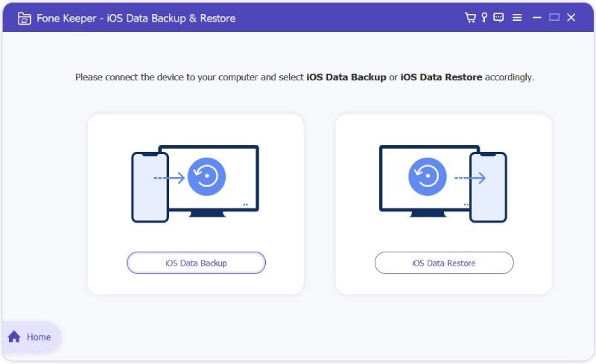Image resolution: width=596 pixels, height=364 pixels.
Task: Click the connect device instruction text
Action: (x=305, y=77)
